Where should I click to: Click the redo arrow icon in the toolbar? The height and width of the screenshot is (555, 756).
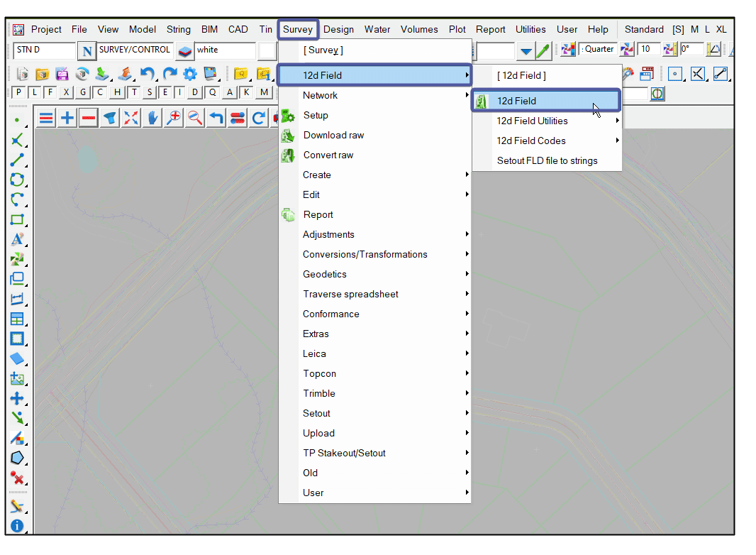169,74
